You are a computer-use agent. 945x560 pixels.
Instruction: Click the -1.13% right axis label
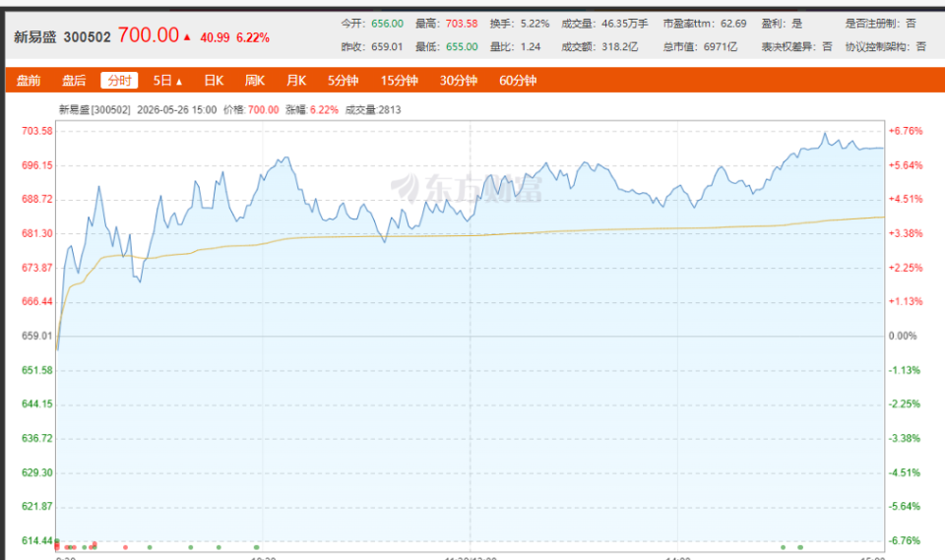point(904,370)
